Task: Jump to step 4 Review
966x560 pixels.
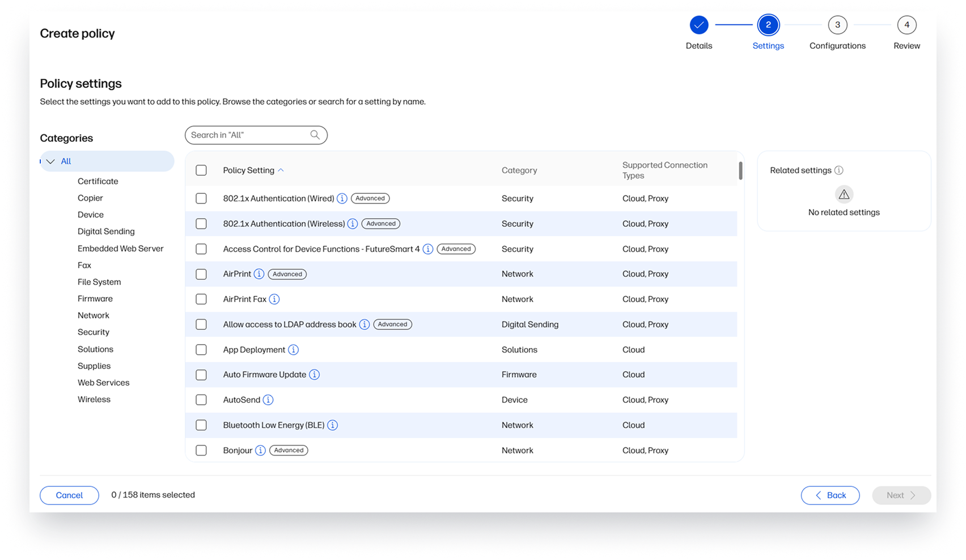Action: click(906, 25)
